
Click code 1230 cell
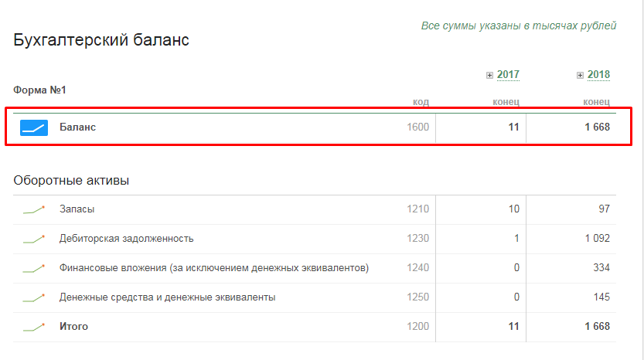point(417,239)
